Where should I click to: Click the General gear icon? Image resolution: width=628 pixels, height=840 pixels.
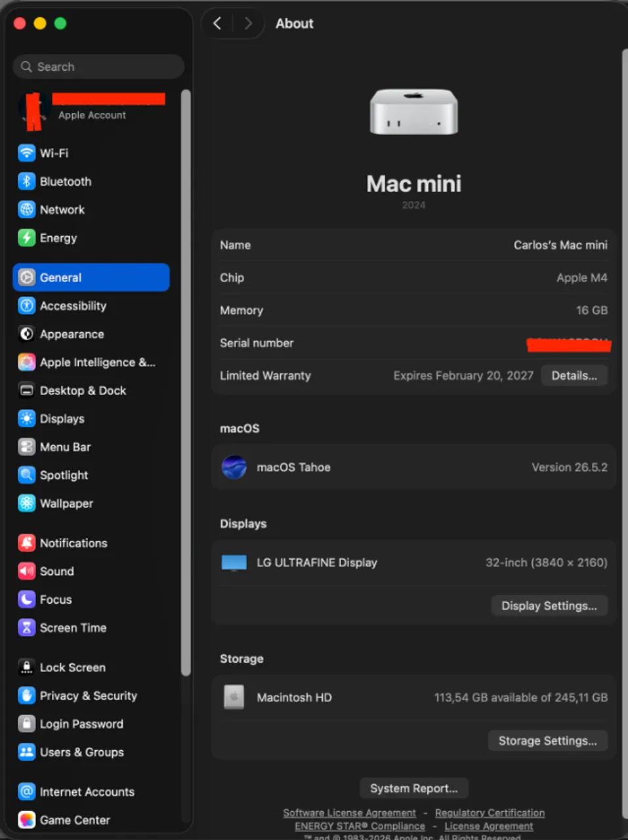click(x=26, y=278)
